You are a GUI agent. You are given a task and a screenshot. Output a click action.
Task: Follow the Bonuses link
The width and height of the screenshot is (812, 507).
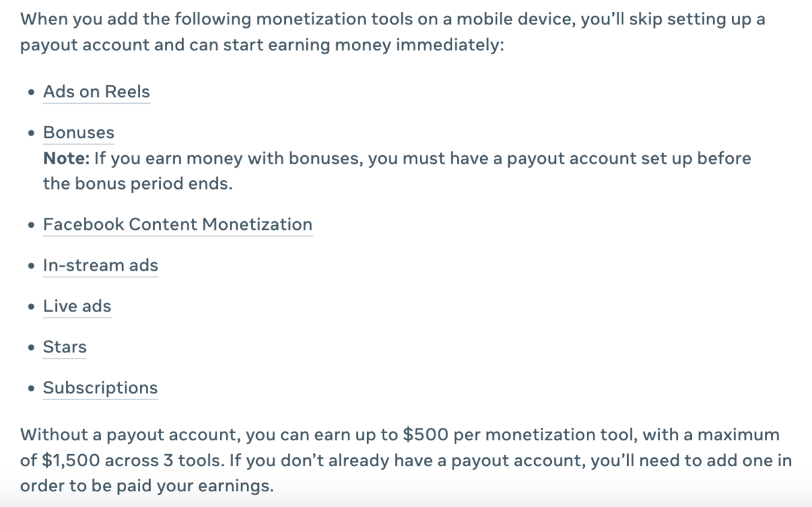pos(79,133)
